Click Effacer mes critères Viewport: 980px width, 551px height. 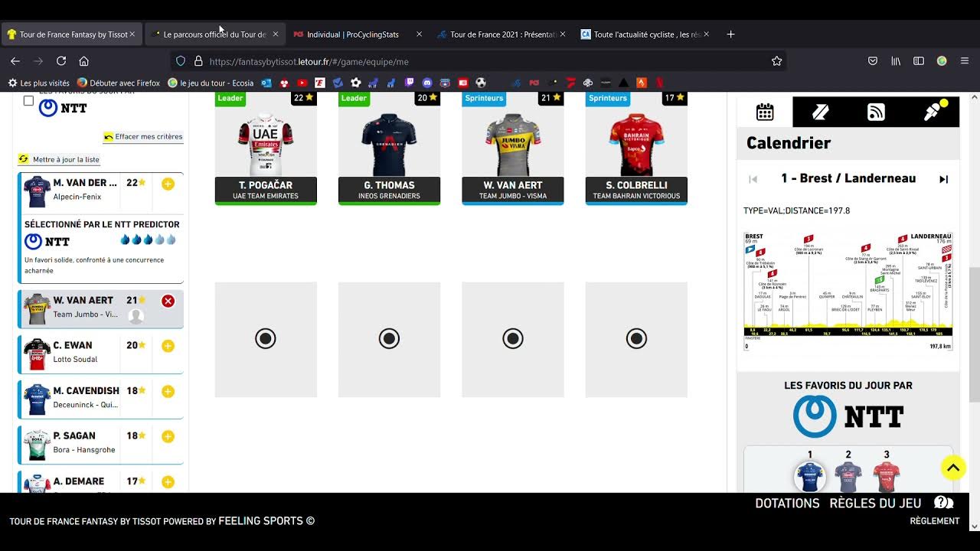click(143, 137)
